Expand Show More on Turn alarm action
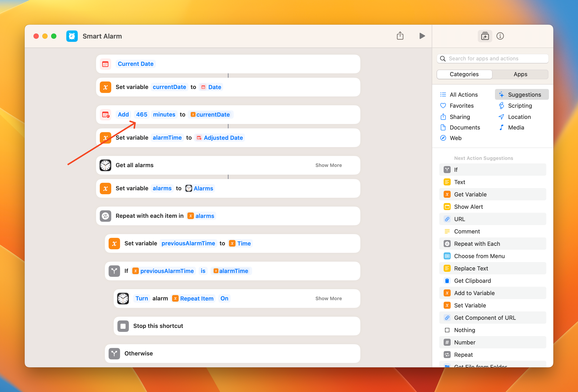This screenshot has height=392, width=578. (329, 298)
